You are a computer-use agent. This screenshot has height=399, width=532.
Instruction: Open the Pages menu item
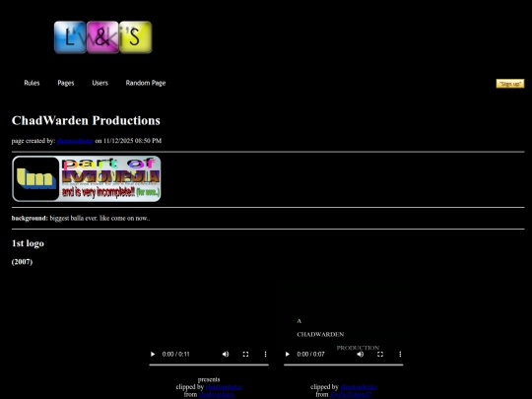(x=66, y=83)
